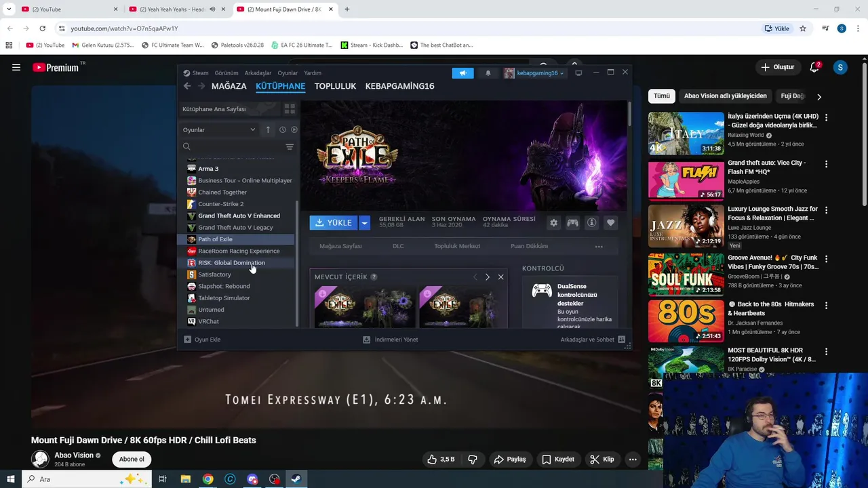The image size is (868, 488).
Task: Open Mağaza Sayfası link for Path of Exile
Action: click(x=340, y=246)
